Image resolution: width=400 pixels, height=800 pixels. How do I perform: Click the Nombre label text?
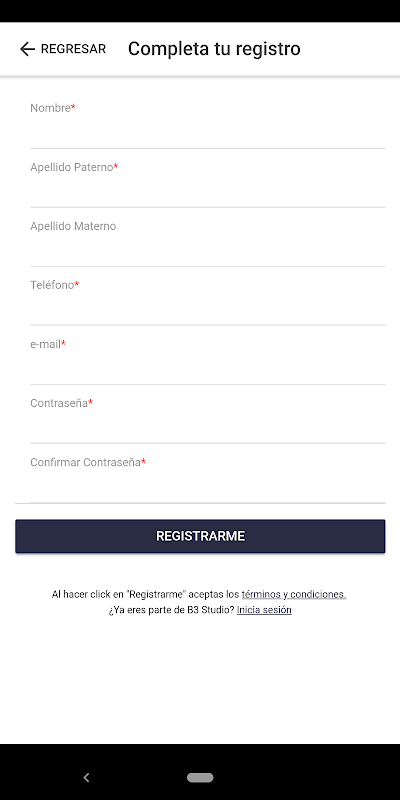50,108
